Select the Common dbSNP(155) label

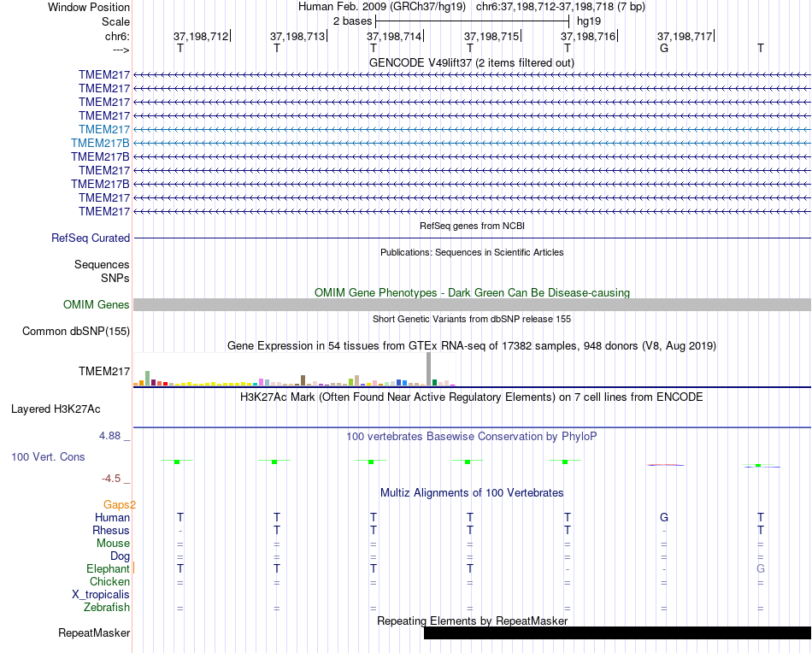pos(76,331)
